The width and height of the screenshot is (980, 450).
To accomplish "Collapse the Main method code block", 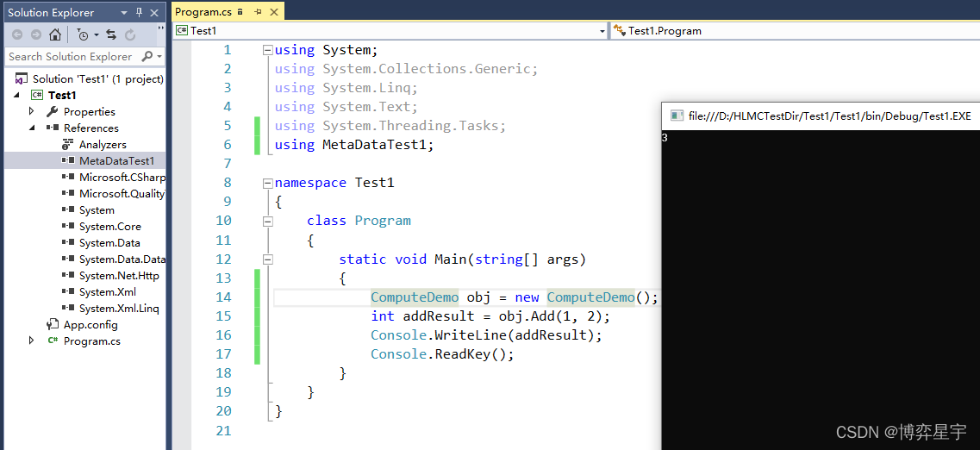I will click(x=267, y=259).
